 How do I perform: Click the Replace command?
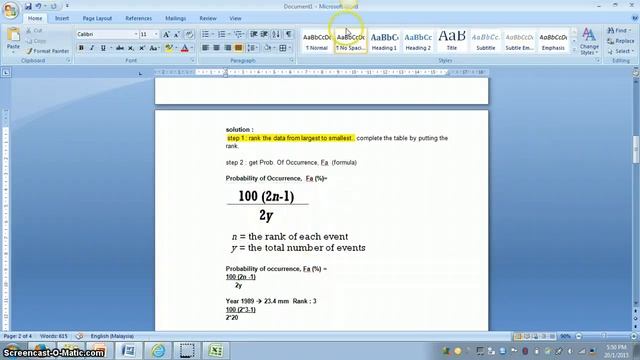coord(620,41)
